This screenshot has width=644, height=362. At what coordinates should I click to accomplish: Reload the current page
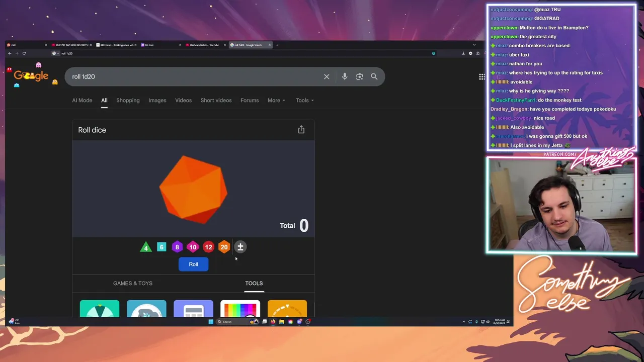24,53
